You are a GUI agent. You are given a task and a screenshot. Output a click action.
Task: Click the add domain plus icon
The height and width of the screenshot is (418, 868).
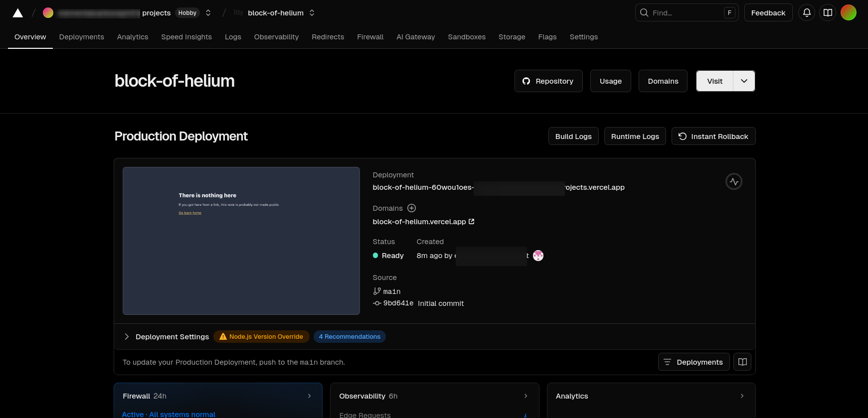coord(412,208)
